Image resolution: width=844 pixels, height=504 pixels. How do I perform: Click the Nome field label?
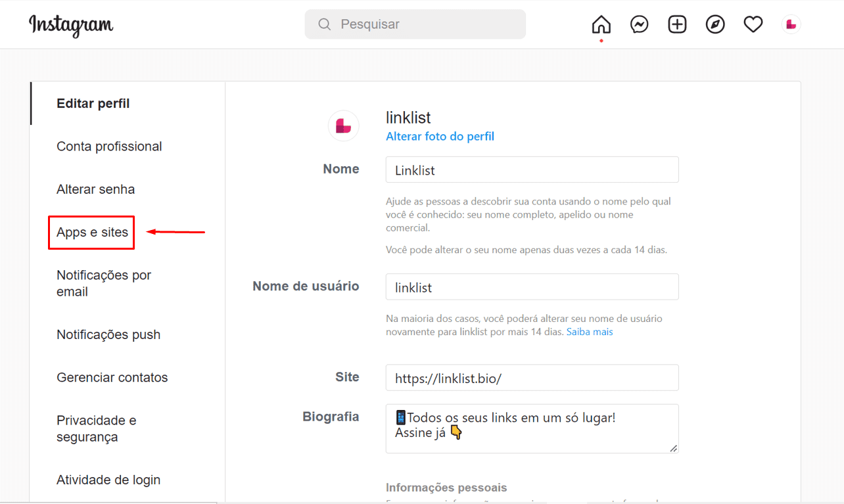coord(341,169)
